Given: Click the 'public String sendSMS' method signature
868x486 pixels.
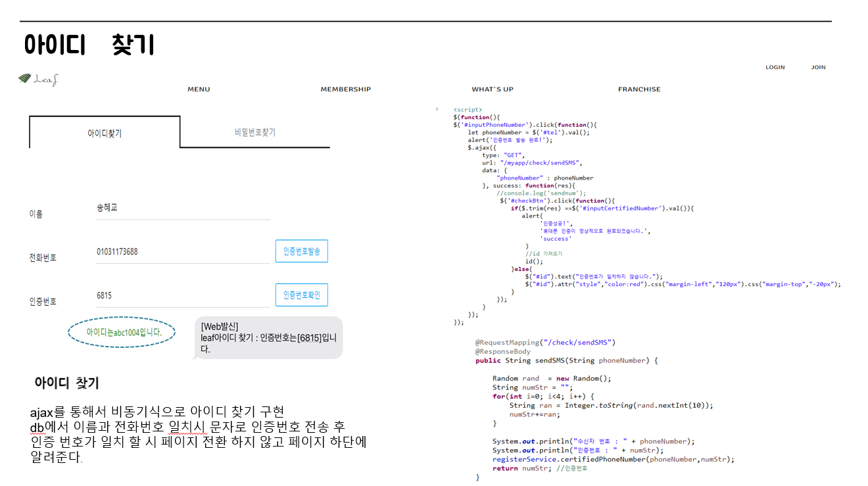Looking at the screenshot, I should (x=566, y=360).
